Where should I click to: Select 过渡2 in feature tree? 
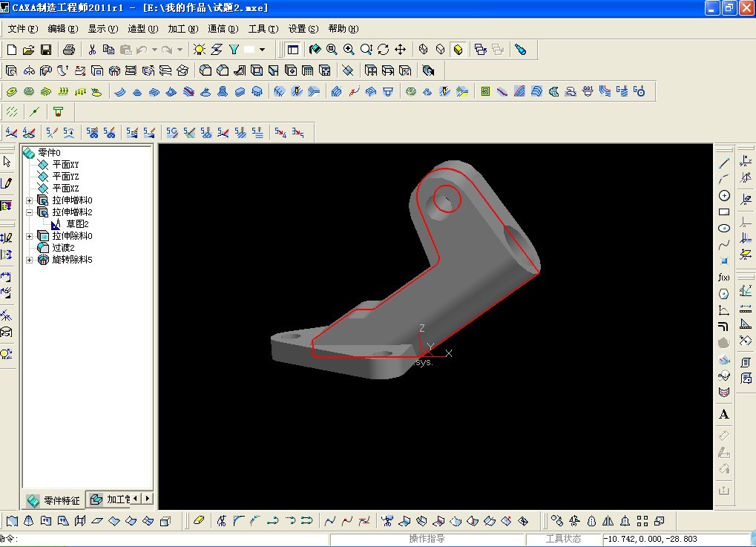pyautogui.click(x=63, y=248)
